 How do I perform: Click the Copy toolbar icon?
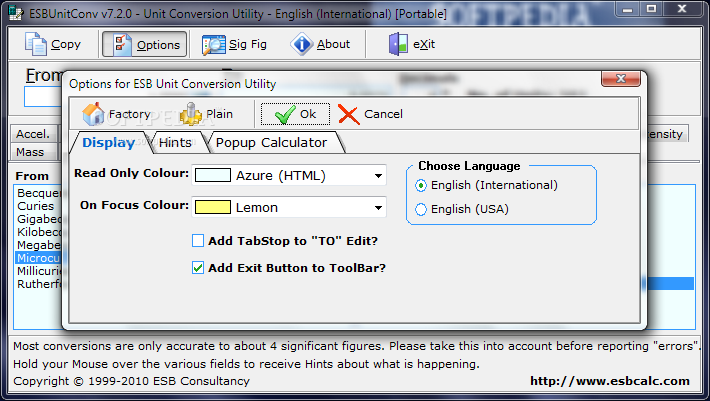[35, 44]
